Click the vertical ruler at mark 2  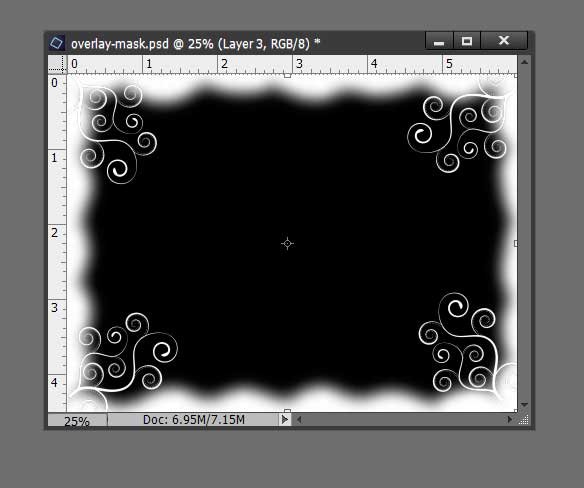(55, 233)
